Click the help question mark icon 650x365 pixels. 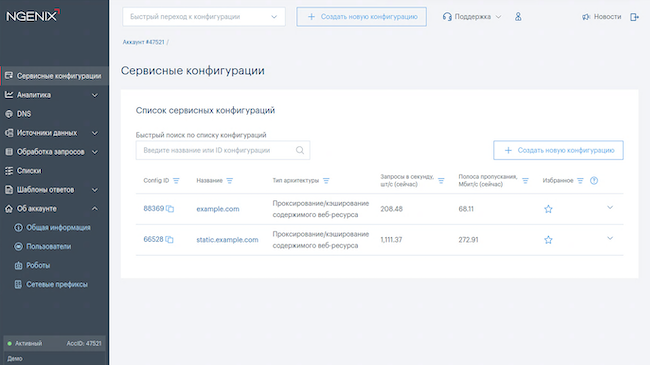(x=594, y=180)
